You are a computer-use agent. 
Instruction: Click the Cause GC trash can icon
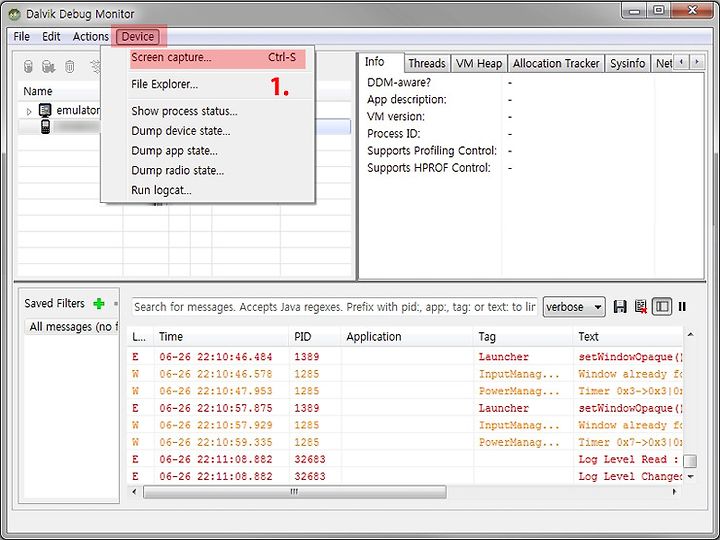[x=69, y=67]
